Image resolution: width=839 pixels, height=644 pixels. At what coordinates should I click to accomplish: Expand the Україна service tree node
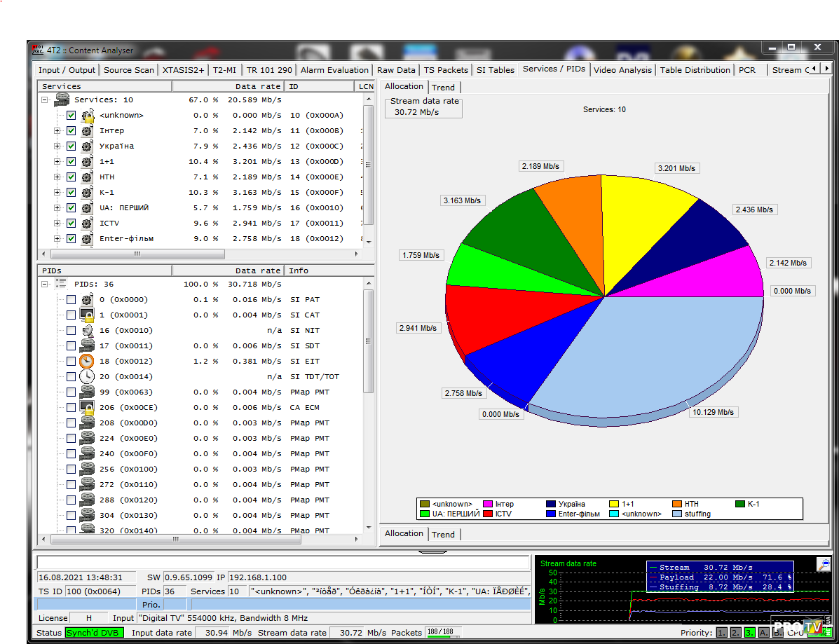(57, 146)
